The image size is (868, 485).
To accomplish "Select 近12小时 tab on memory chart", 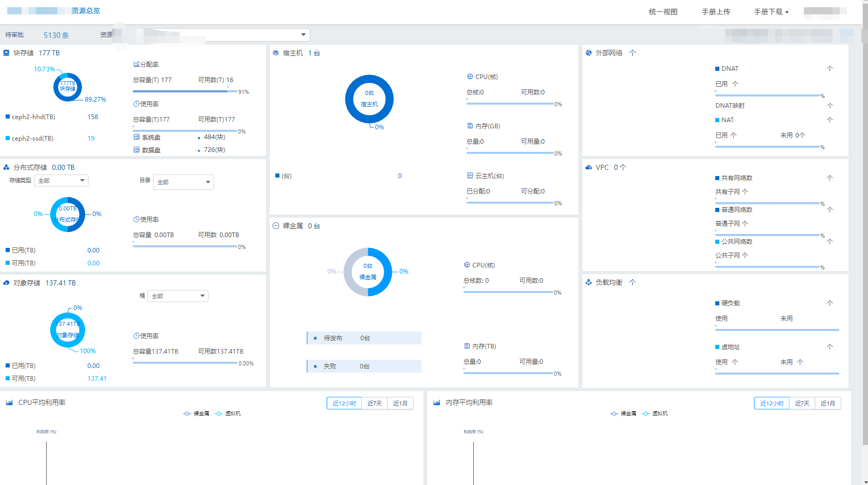I will click(772, 403).
